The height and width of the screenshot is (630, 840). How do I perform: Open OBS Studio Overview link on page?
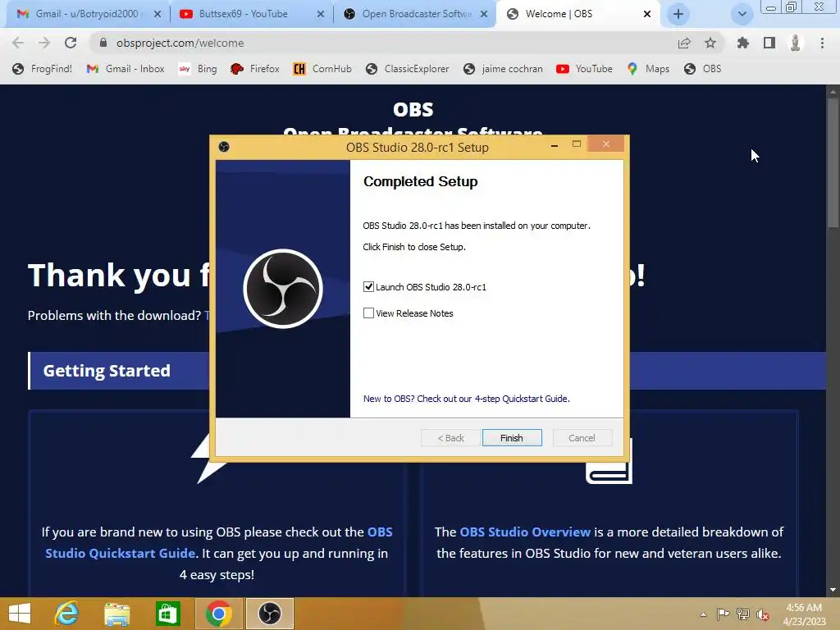pyautogui.click(x=525, y=532)
